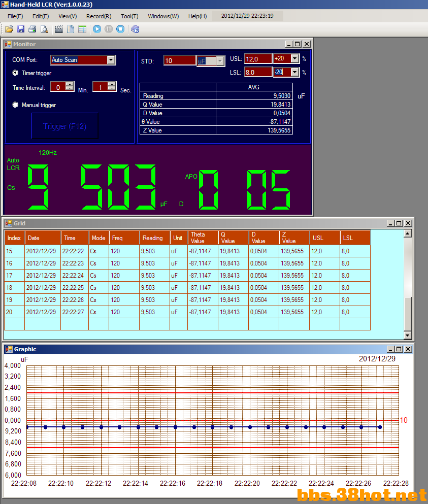The height and width of the screenshot is (504, 428).
Task: Click the Monitor window title bar icon
Action: click(8, 44)
